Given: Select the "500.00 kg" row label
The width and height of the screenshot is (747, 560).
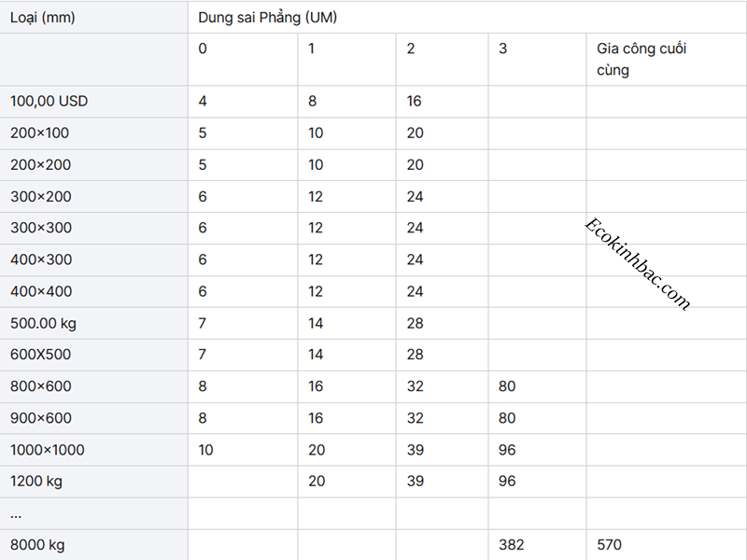Looking at the screenshot, I should click(x=43, y=323).
